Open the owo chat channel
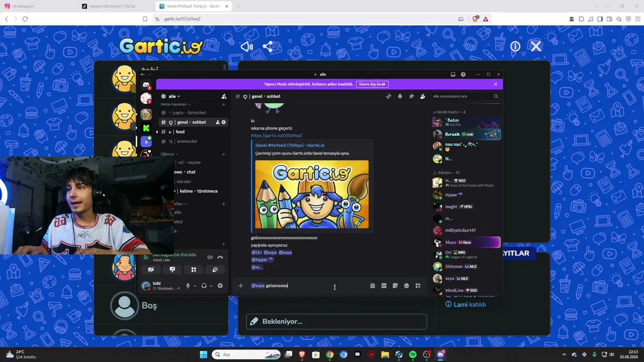644x362 pixels. tap(193, 172)
